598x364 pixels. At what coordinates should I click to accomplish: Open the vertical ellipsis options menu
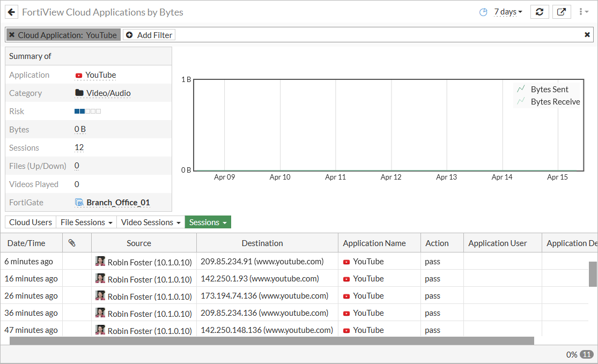point(584,12)
